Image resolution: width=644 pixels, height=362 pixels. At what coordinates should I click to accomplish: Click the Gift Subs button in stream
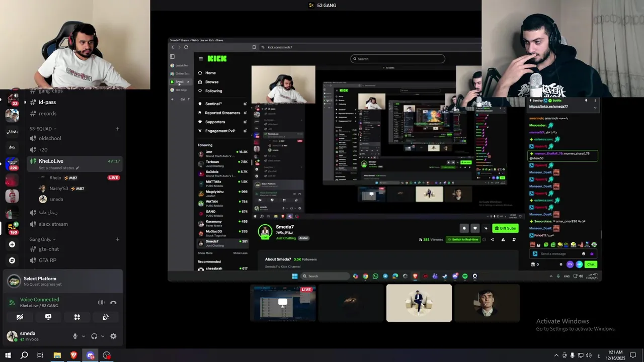(x=506, y=228)
